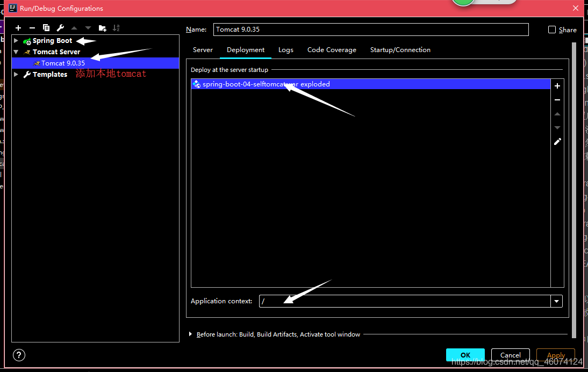Screen dimensions: 588x372
Task: Expand the Before launch section
Action: [x=190, y=334]
